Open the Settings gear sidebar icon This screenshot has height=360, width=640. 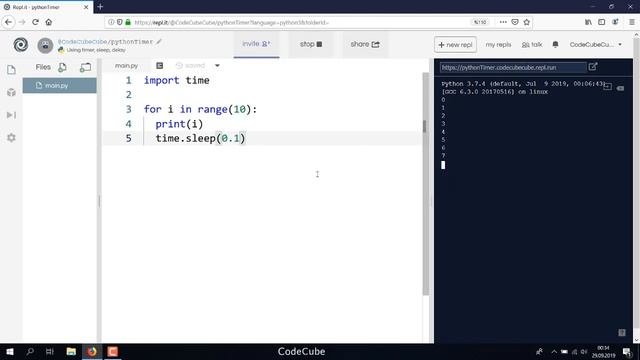click(x=11, y=138)
